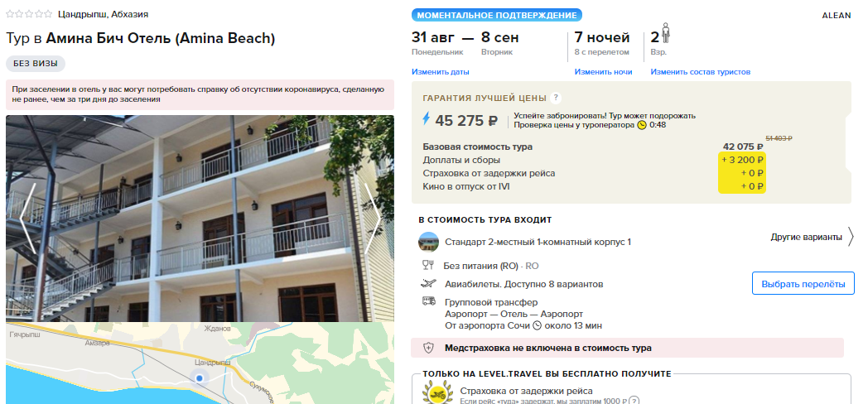Click the fork and glass meal icon
This screenshot has height=404, width=868.
428,265
